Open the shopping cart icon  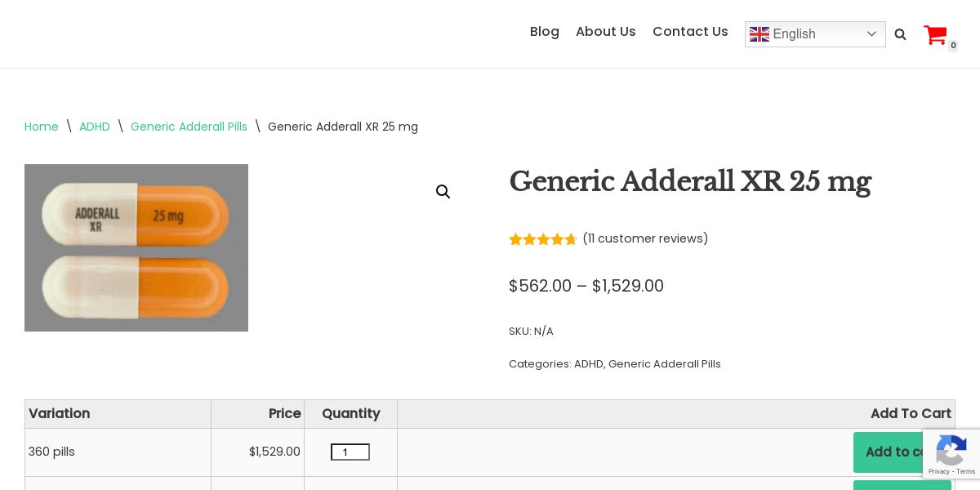[x=935, y=34]
